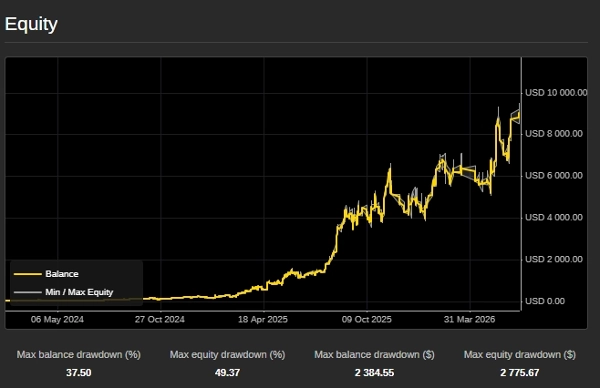600x388 pixels.
Task: Click the 09 Oct 2025 date label
Action: coord(367,320)
